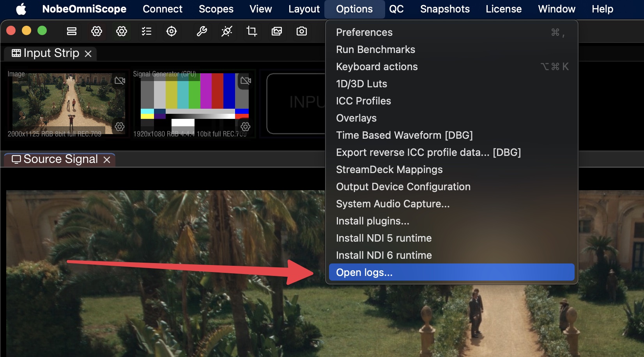
Task: Open the Apple menu
Action: tap(21, 9)
